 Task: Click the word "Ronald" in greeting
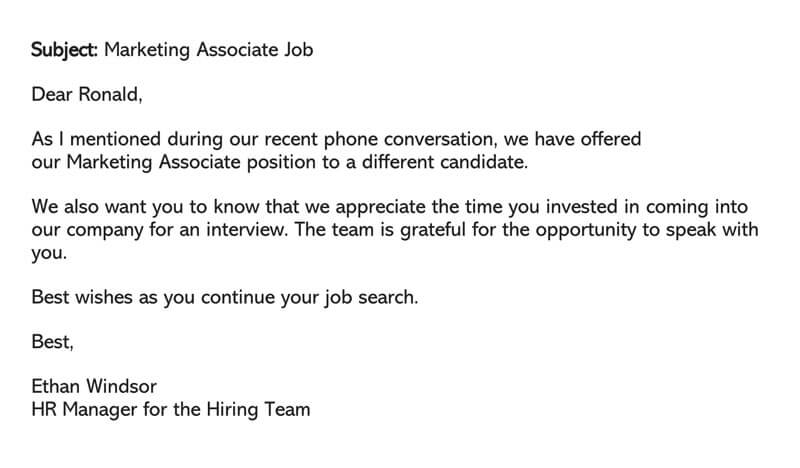click(109, 94)
